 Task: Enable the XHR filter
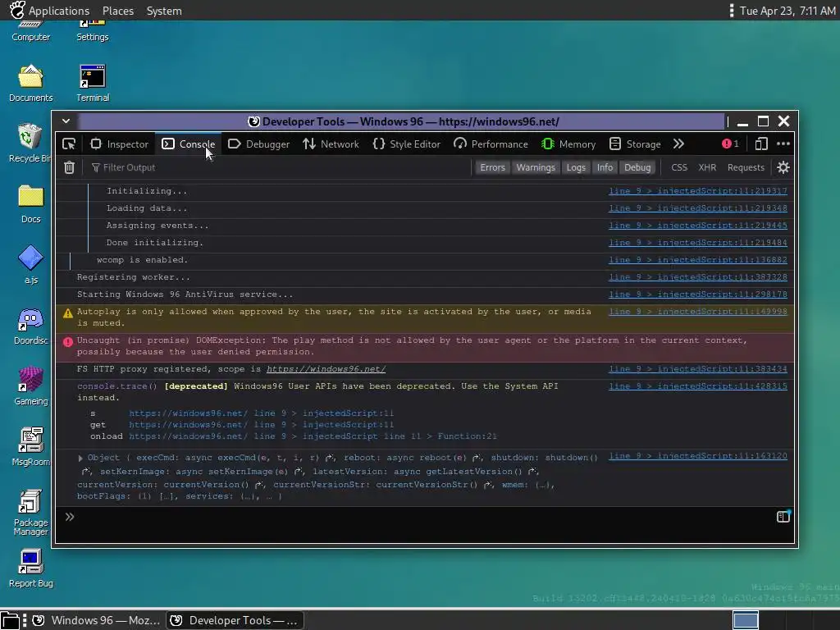click(707, 167)
